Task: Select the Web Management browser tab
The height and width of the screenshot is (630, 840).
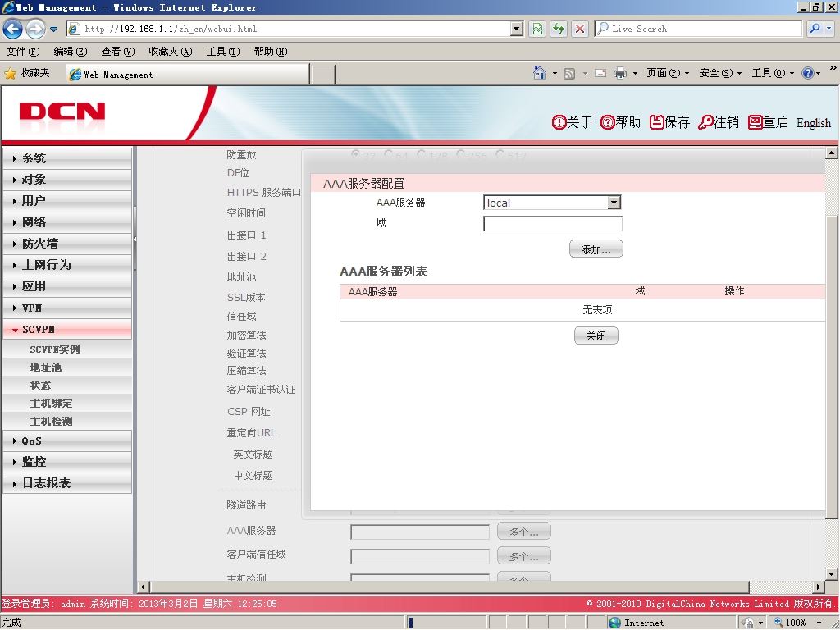Action: coord(188,75)
